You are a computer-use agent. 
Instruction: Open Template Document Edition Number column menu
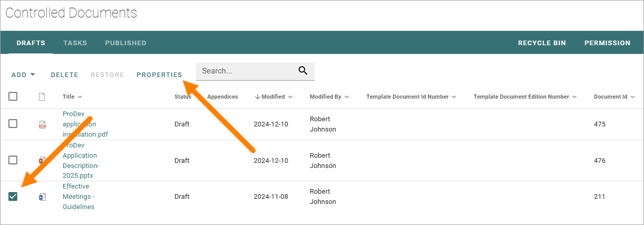click(x=574, y=97)
